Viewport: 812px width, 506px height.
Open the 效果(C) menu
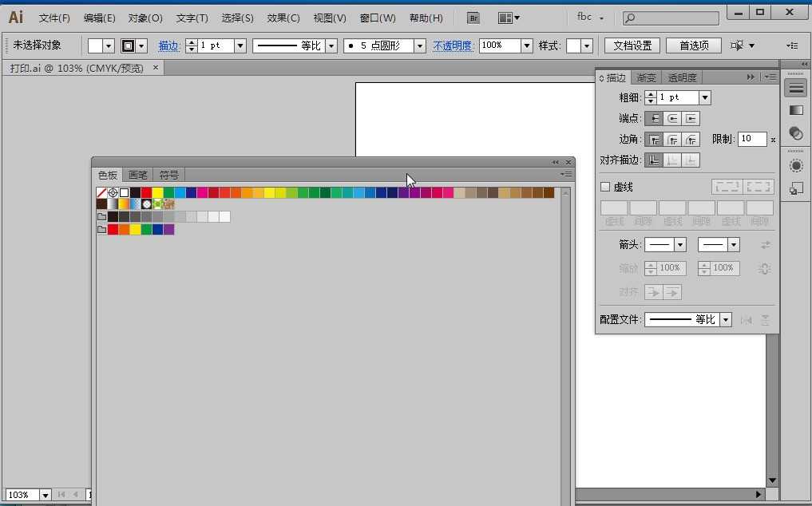pyautogui.click(x=283, y=18)
